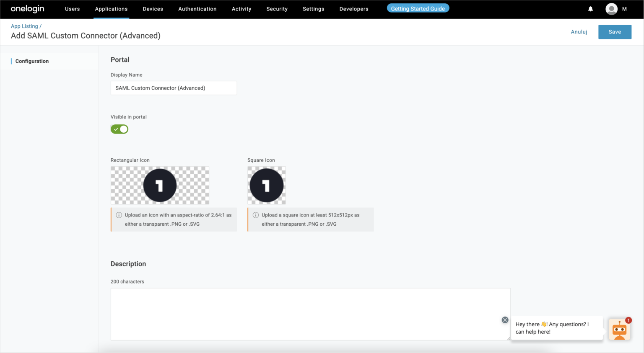Dismiss the chat popup with X icon
Image resolution: width=644 pixels, height=353 pixels.
(505, 320)
